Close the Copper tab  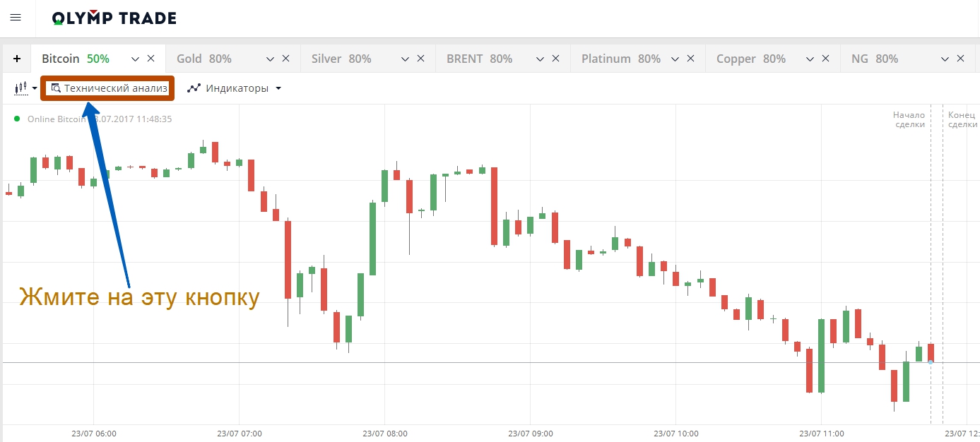(x=825, y=59)
